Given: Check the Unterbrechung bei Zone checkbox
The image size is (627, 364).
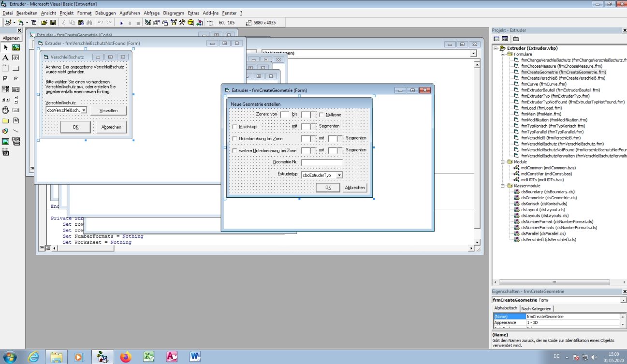Looking at the screenshot, I should click(235, 139).
